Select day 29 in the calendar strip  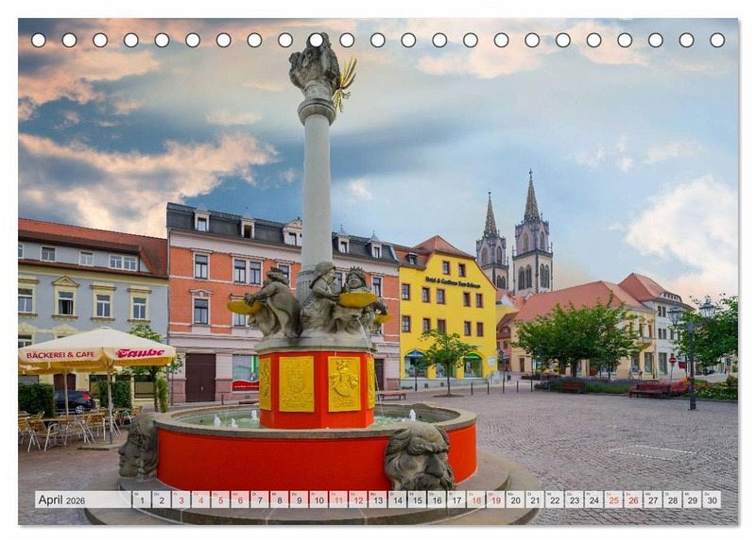coord(693,500)
